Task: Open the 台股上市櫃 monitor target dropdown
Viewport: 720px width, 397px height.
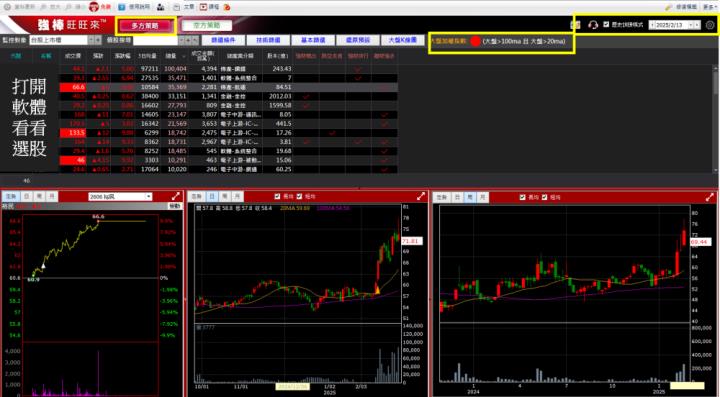Action: coord(91,40)
